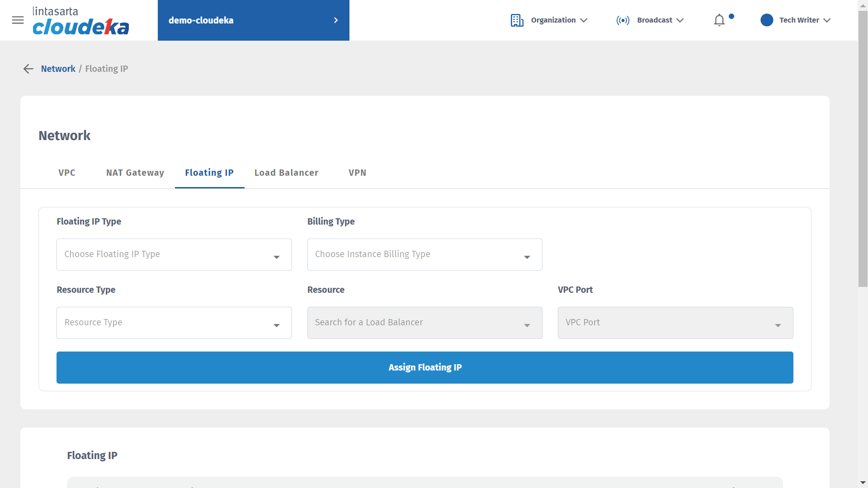The width and height of the screenshot is (868, 488).
Task: Click the page vertical scrollbar
Action: coord(863,149)
